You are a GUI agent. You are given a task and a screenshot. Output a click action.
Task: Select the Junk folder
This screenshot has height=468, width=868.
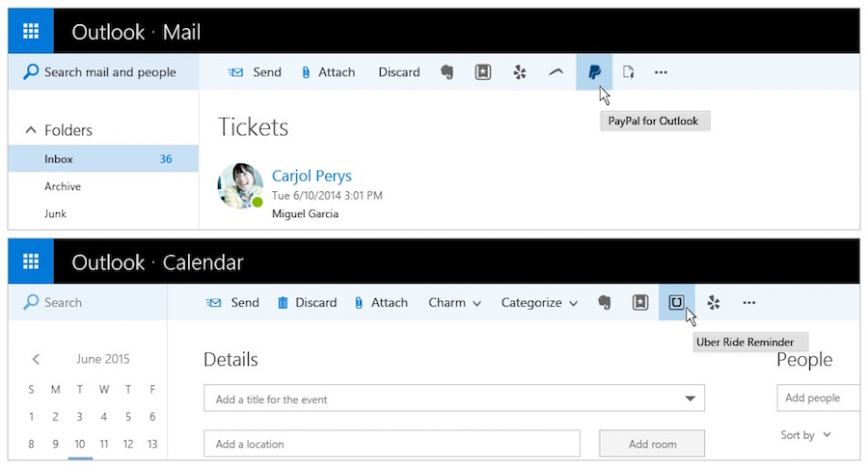pyautogui.click(x=55, y=214)
